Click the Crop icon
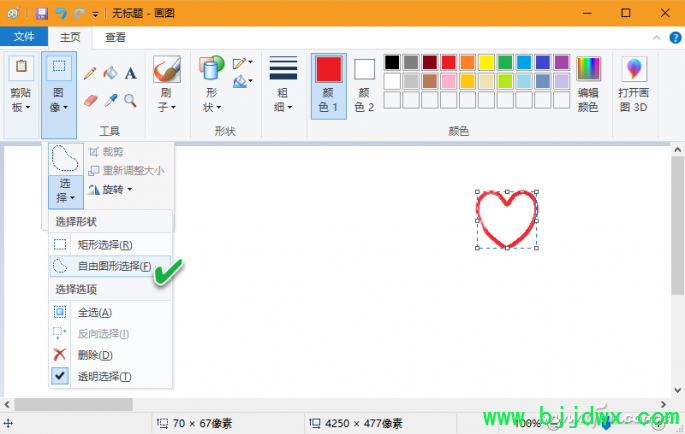This screenshot has height=434, width=685. pyautogui.click(x=93, y=152)
